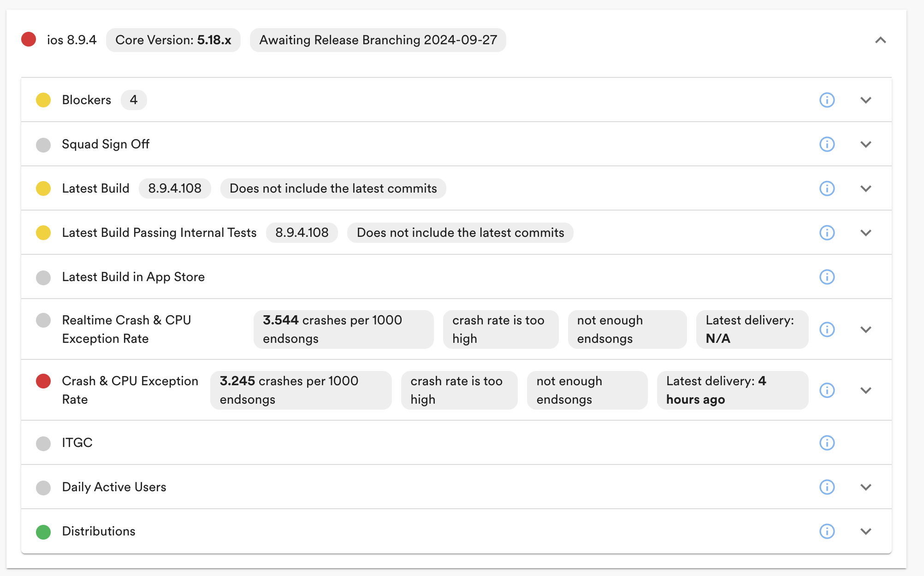Click the green status dot beside Distributions
The width and height of the screenshot is (924, 576).
click(x=43, y=532)
